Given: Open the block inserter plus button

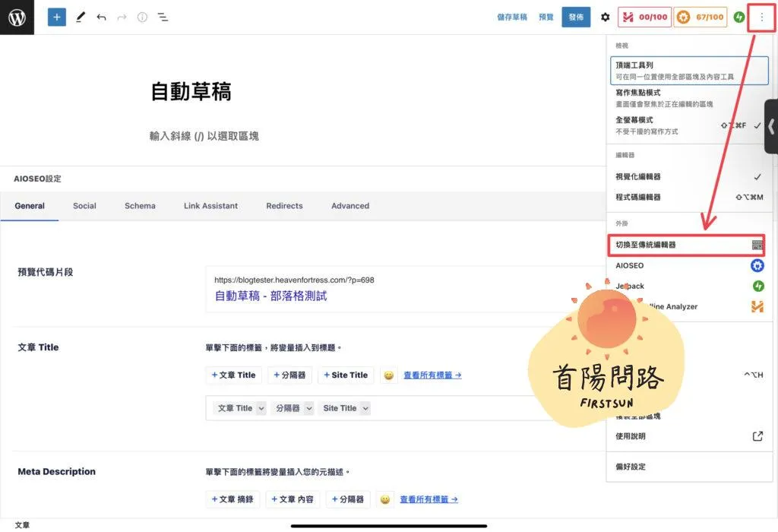Looking at the screenshot, I should tap(57, 17).
